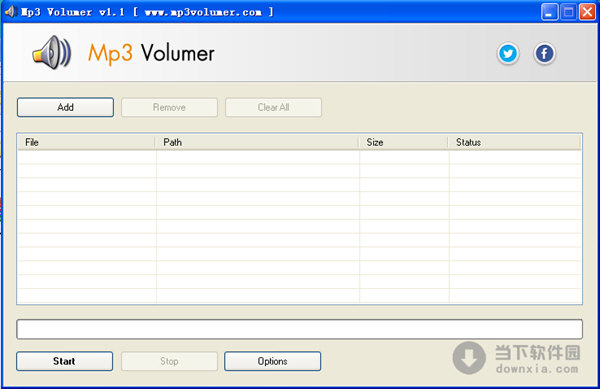This screenshot has width=600, height=389.
Task: Sort list by Size column header
Action: pyautogui.click(x=403, y=142)
